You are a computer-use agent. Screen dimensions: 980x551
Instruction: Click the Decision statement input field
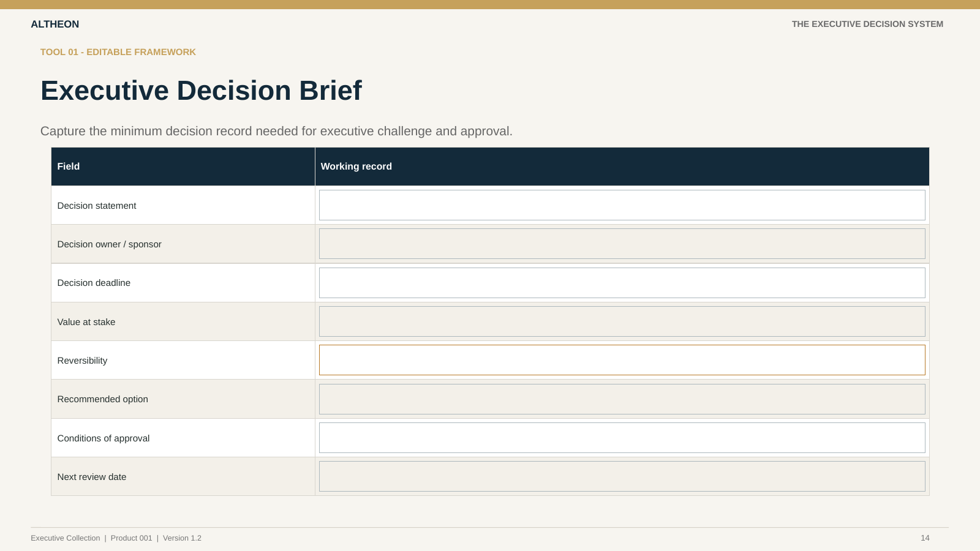pyautogui.click(x=622, y=205)
